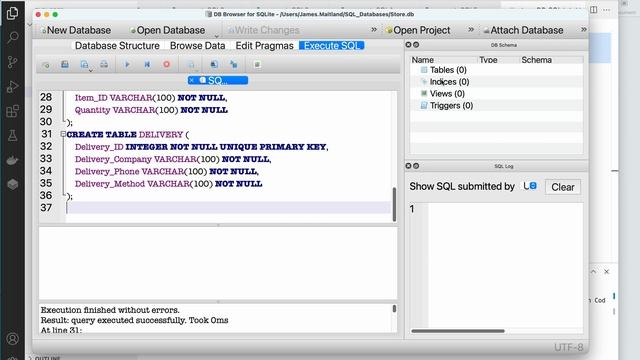
Task: Select Indices (0) in DB Schema
Action: (x=449, y=82)
